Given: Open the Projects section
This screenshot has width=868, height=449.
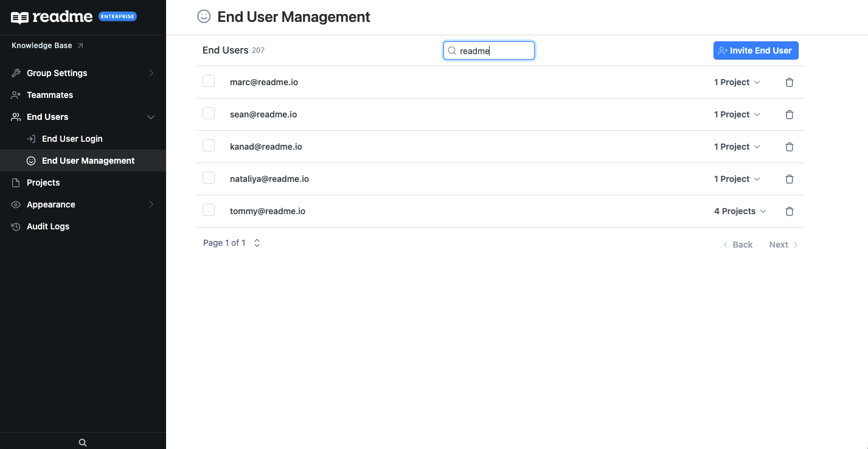Looking at the screenshot, I should (43, 183).
